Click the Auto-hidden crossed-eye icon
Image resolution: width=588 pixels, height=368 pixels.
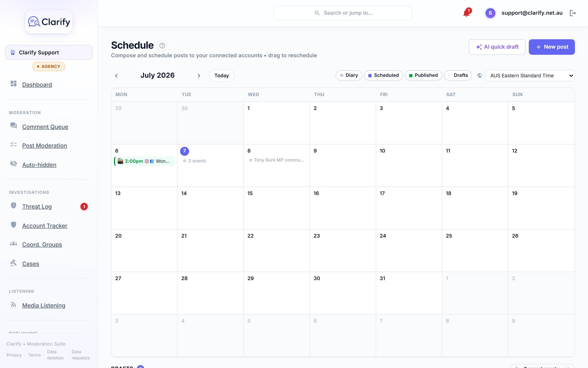(x=14, y=164)
